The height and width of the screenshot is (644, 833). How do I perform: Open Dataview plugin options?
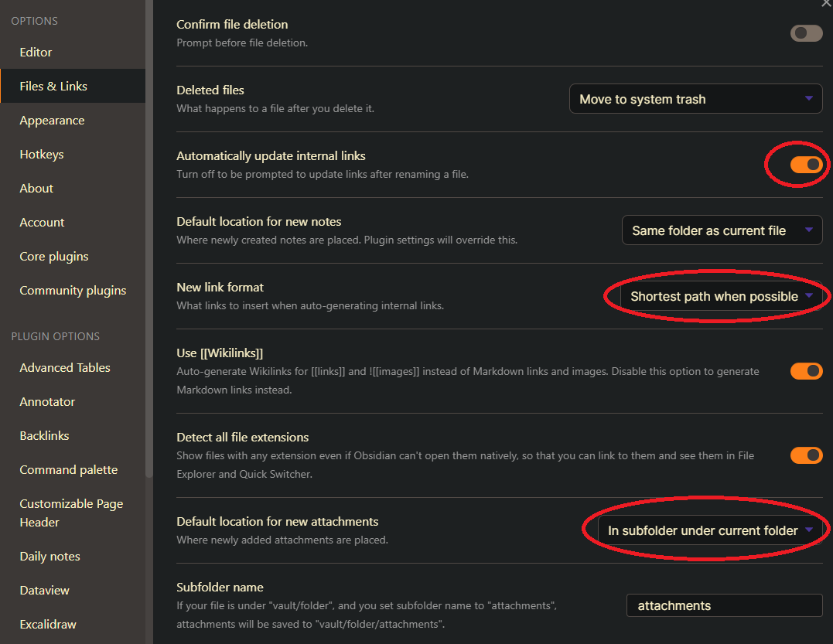click(x=44, y=590)
